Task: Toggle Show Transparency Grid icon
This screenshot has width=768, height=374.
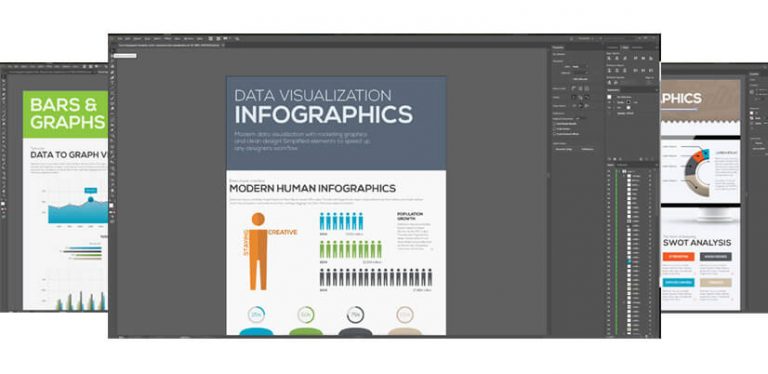Action: 587,89
